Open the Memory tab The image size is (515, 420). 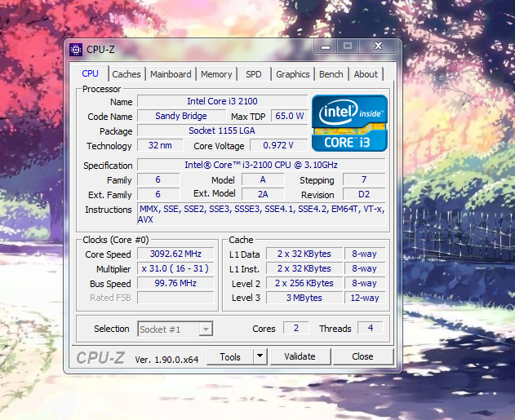pyautogui.click(x=216, y=74)
